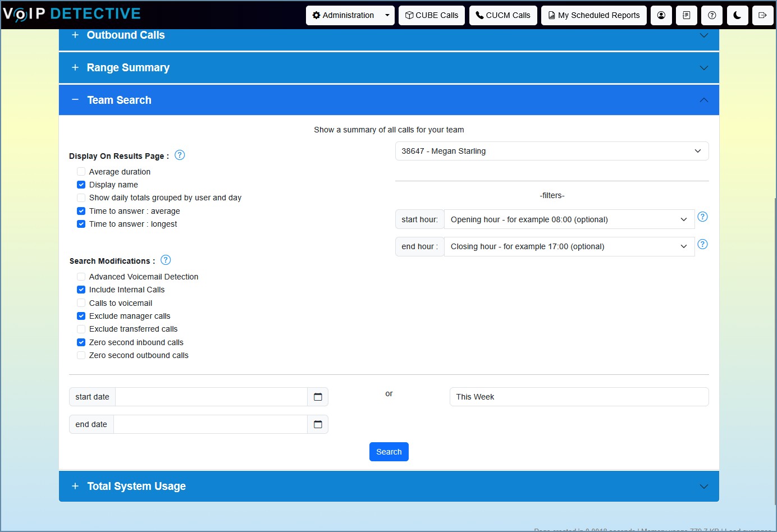
Task: Click the start date input field
Action: [x=212, y=397]
